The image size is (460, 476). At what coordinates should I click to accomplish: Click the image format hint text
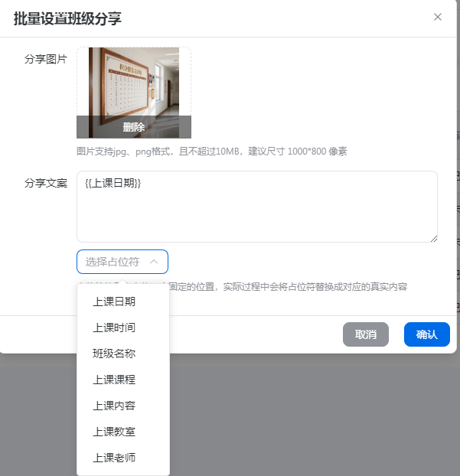coord(211,152)
